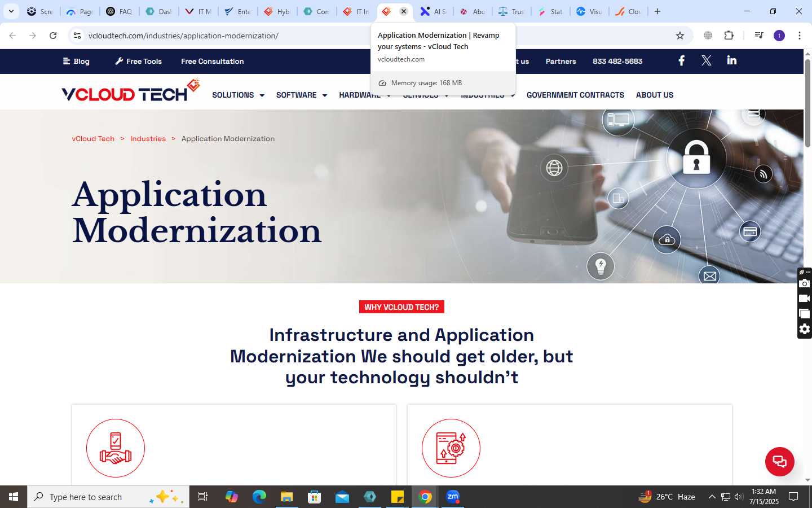Screen dimensions: 812x508
Task: Open Windows Start menu
Action: coord(14,497)
